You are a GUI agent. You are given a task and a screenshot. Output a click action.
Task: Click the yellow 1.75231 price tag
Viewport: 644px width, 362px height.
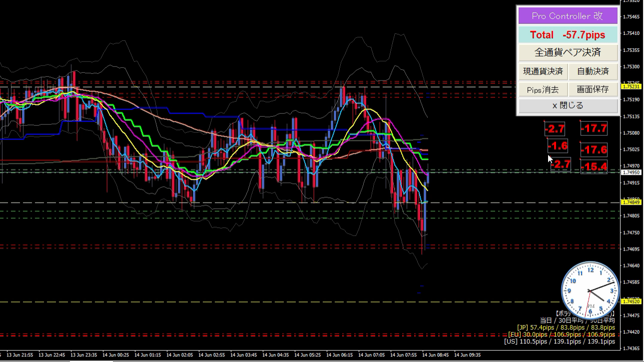click(631, 86)
